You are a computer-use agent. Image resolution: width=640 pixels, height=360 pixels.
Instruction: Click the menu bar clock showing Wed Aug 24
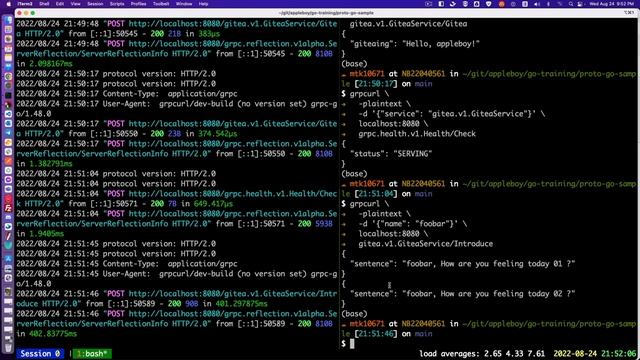click(x=612, y=4)
